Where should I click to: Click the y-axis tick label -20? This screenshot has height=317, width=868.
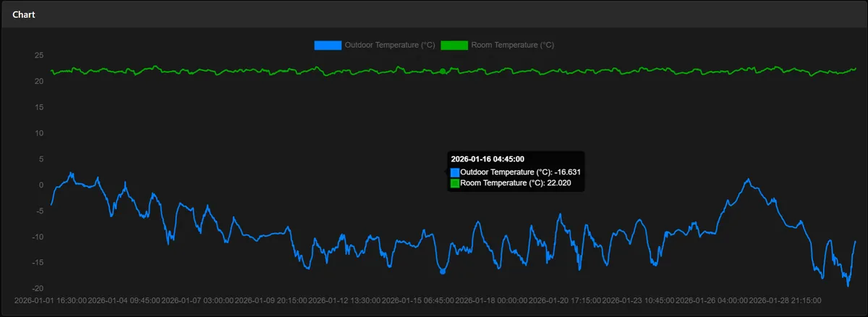[38, 288]
